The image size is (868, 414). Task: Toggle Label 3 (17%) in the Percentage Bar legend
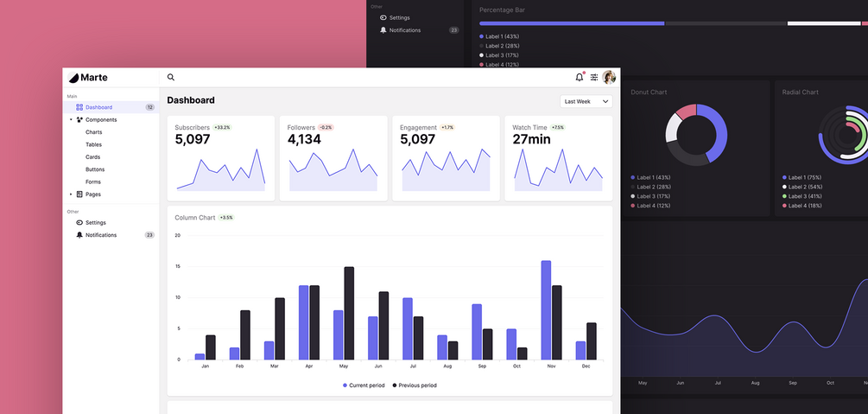[x=499, y=55]
